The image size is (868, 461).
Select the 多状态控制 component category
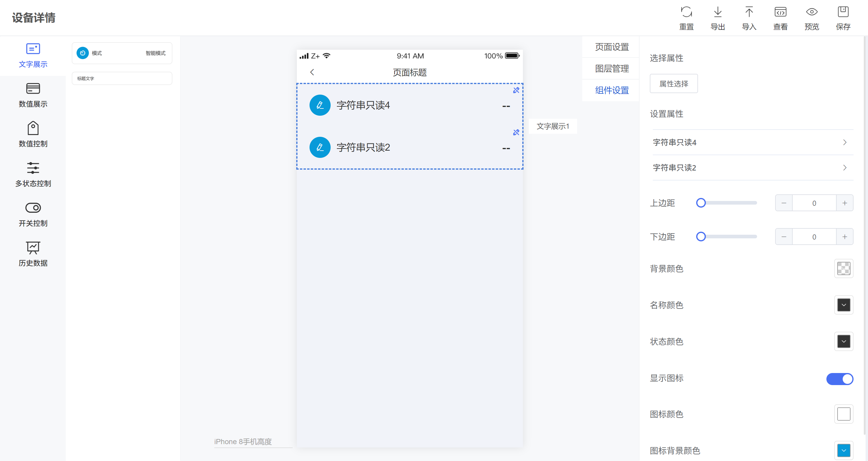click(x=33, y=175)
